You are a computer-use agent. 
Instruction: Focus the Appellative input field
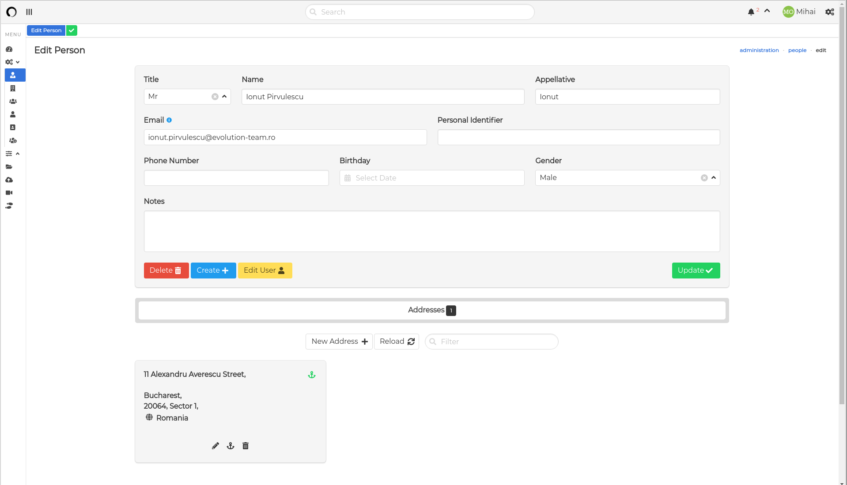[627, 97]
